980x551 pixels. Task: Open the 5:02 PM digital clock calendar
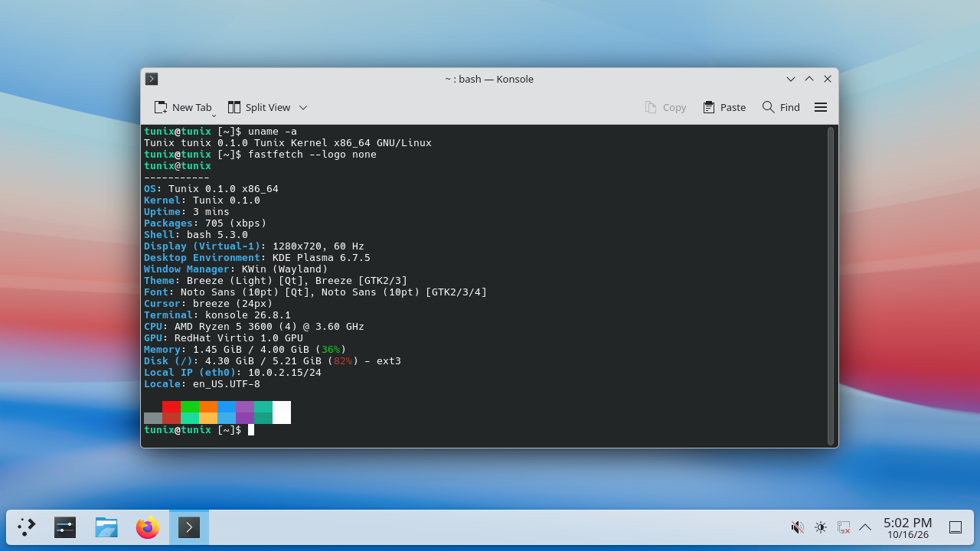(908, 527)
